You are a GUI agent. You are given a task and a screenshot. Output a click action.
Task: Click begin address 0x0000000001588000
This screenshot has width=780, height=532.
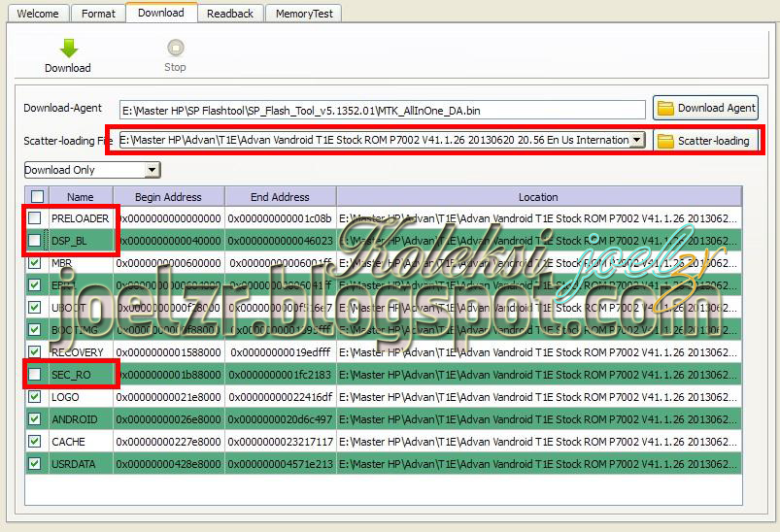[169, 352]
